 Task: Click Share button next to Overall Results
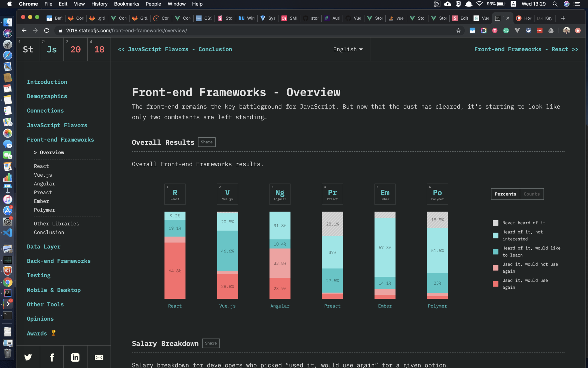pos(207,142)
